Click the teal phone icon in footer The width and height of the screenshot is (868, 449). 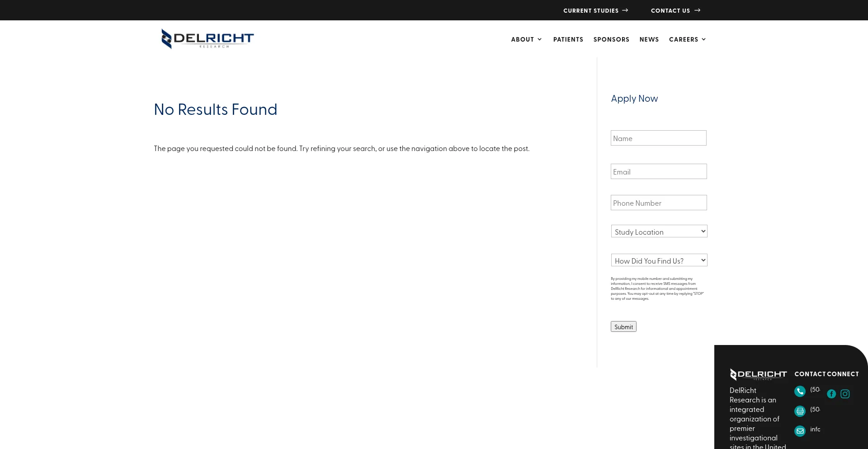click(x=800, y=391)
